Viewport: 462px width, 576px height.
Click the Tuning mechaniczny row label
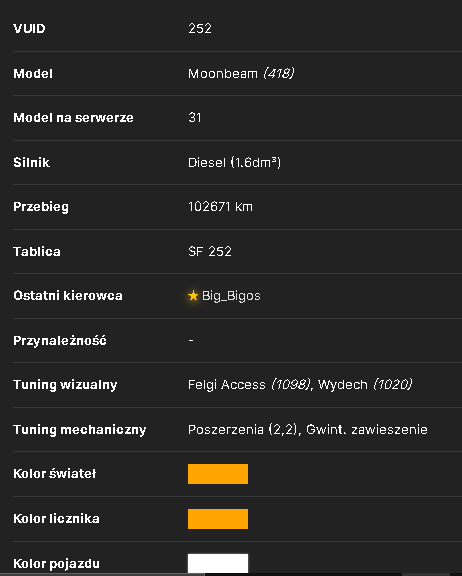point(80,429)
